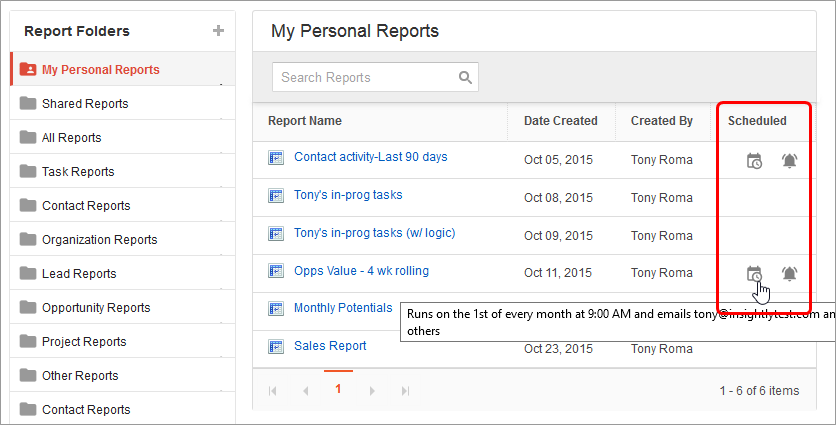Go to first page of results
This screenshot has width=836, height=425.
(x=273, y=391)
